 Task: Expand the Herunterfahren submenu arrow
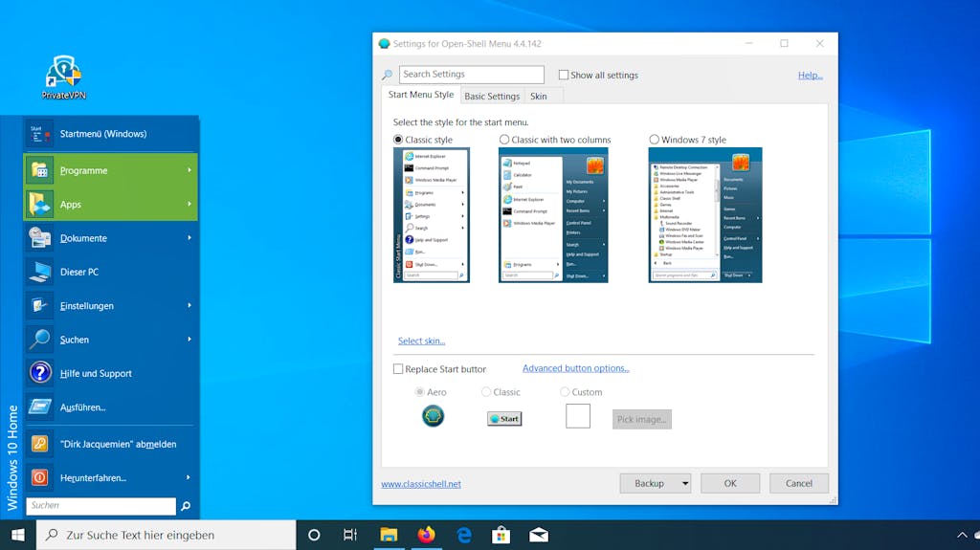pos(189,477)
